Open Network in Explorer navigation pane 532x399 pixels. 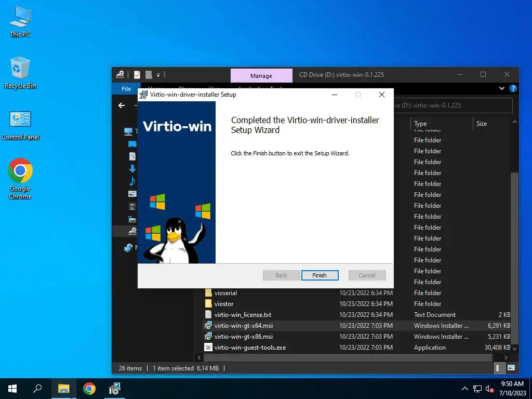tap(128, 248)
